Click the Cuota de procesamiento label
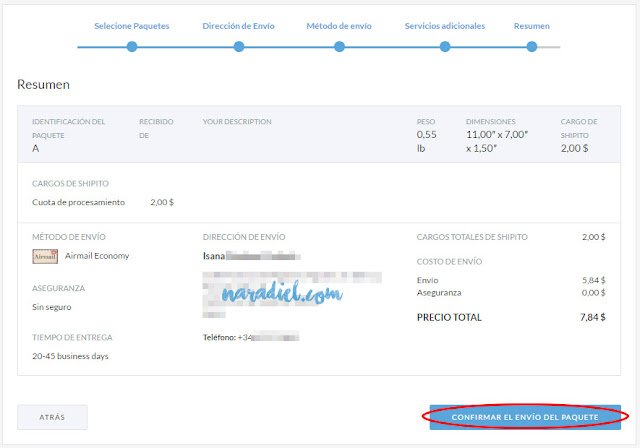The height and width of the screenshot is (448, 640). [78, 202]
